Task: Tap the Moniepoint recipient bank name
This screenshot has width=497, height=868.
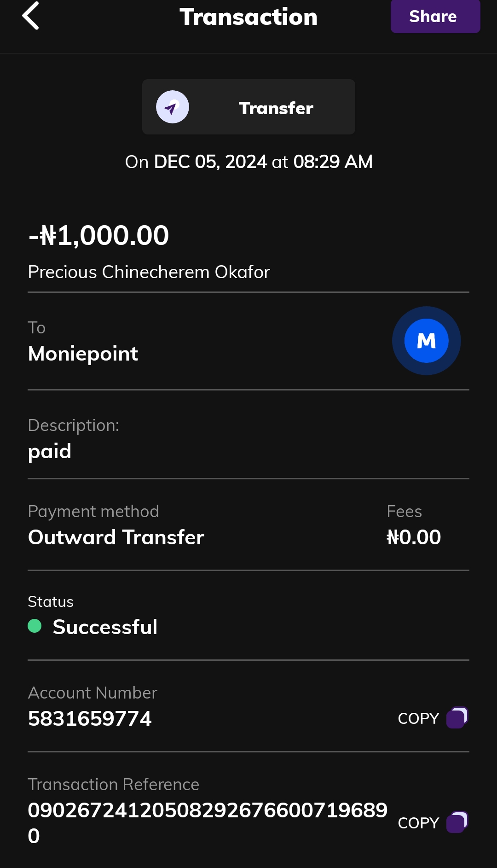Action: pyautogui.click(x=83, y=354)
